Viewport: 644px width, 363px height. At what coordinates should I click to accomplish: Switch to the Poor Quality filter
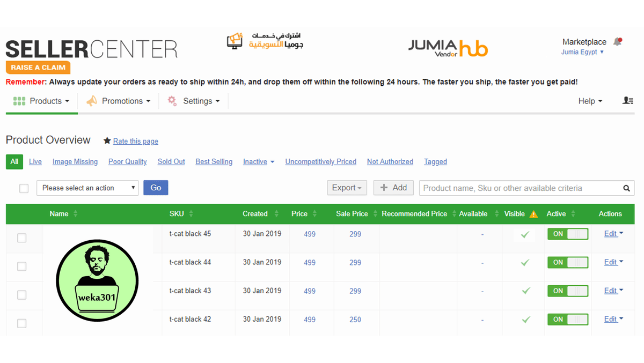coord(128,161)
